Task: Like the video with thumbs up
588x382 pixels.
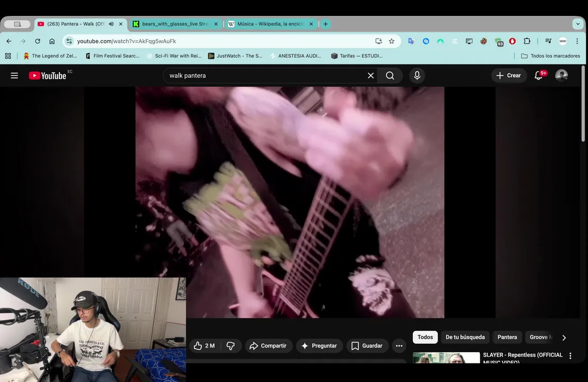Action: (204, 346)
